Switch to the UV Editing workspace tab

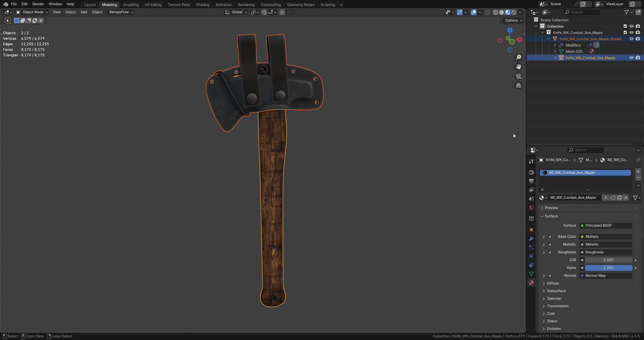coord(153,4)
